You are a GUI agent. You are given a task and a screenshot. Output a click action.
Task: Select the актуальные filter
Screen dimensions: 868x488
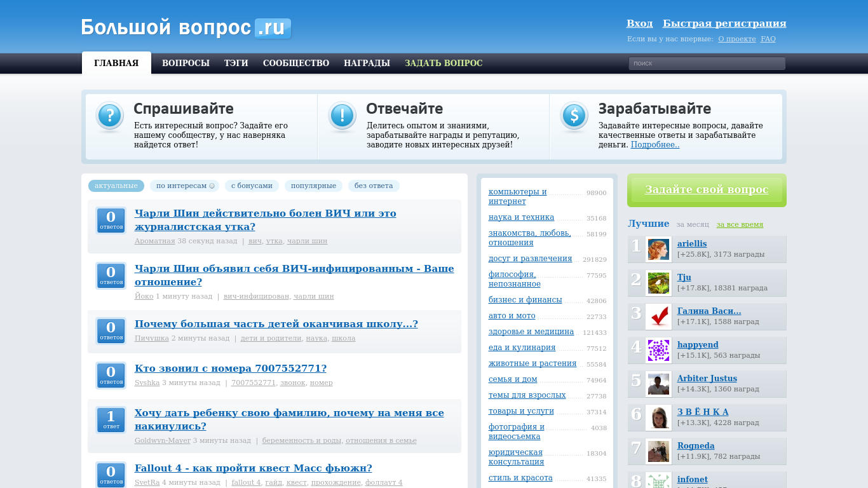[x=116, y=186]
